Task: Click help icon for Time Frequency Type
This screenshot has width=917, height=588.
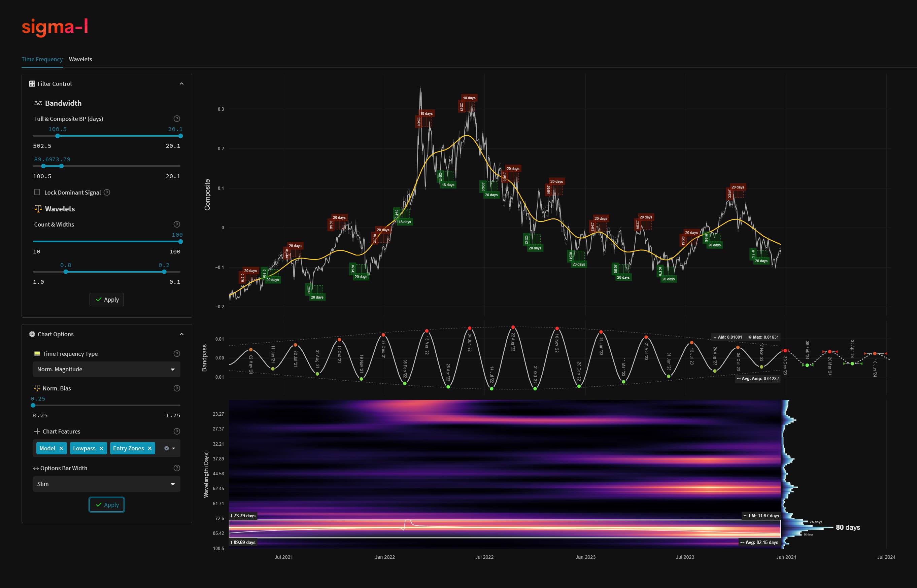Action: click(x=177, y=353)
